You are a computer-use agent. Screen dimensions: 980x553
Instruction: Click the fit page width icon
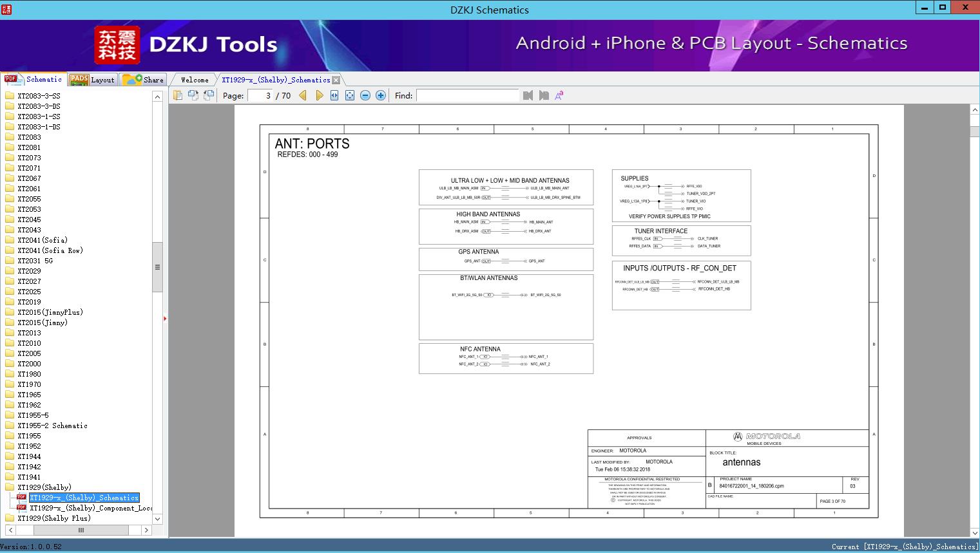pyautogui.click(x=334, y=95)
